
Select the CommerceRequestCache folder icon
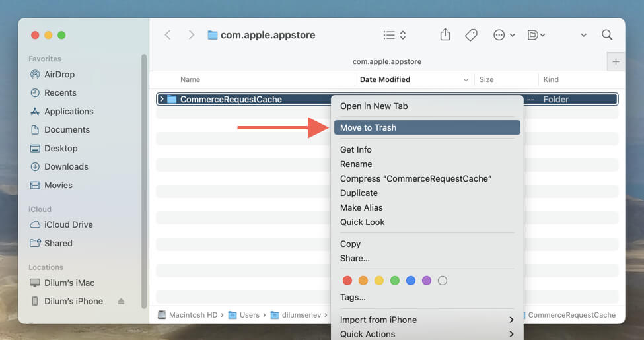tap(172, 99)
